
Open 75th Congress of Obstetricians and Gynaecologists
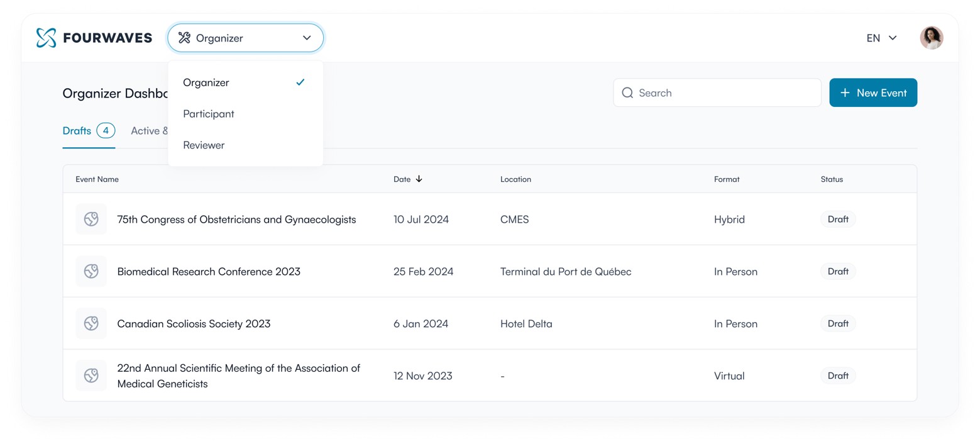click(236, 220)
